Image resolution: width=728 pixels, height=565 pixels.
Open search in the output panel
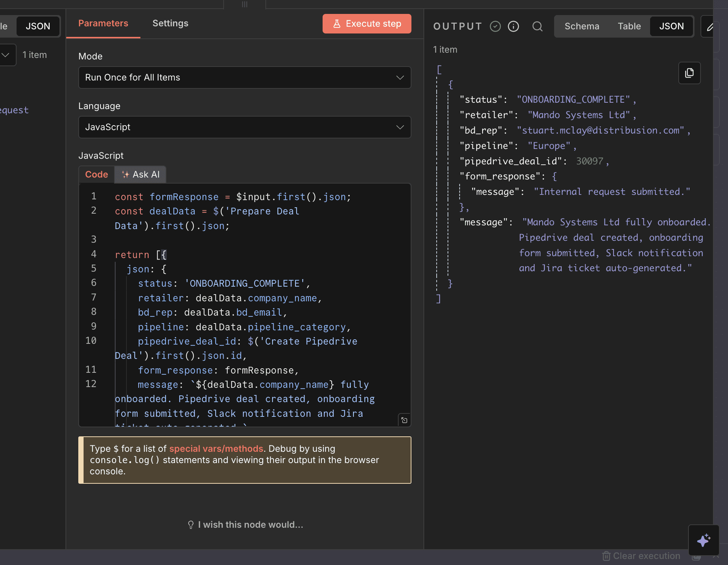coord(538,26)
